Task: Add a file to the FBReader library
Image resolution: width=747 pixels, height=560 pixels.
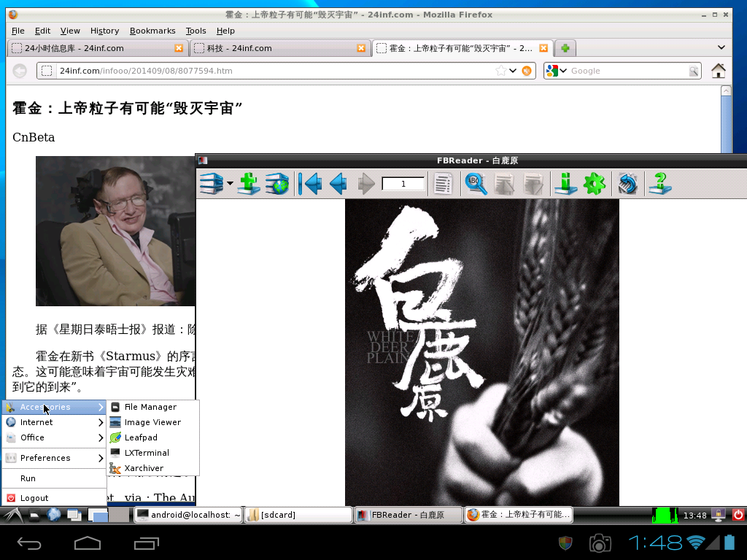Action: point(249,184)
